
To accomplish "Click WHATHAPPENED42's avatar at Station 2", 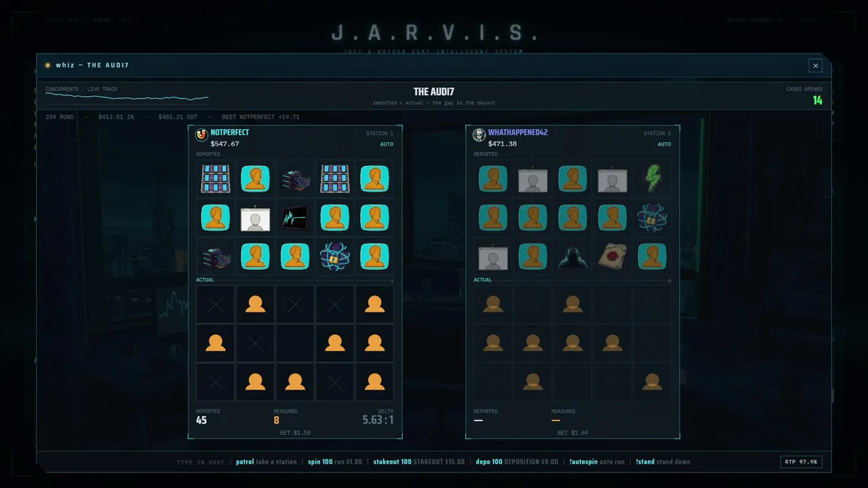I will coord(479,135).
